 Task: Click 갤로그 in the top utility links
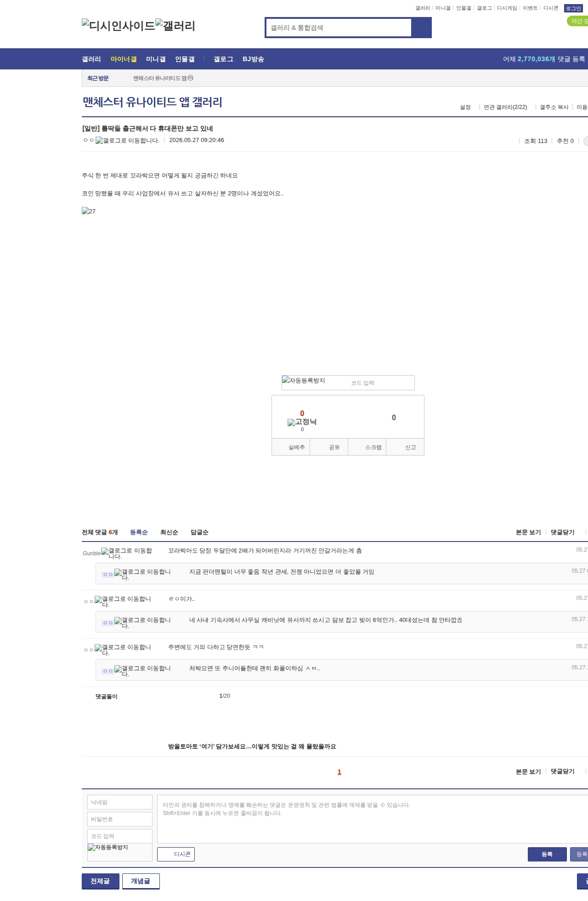(484, 8)
